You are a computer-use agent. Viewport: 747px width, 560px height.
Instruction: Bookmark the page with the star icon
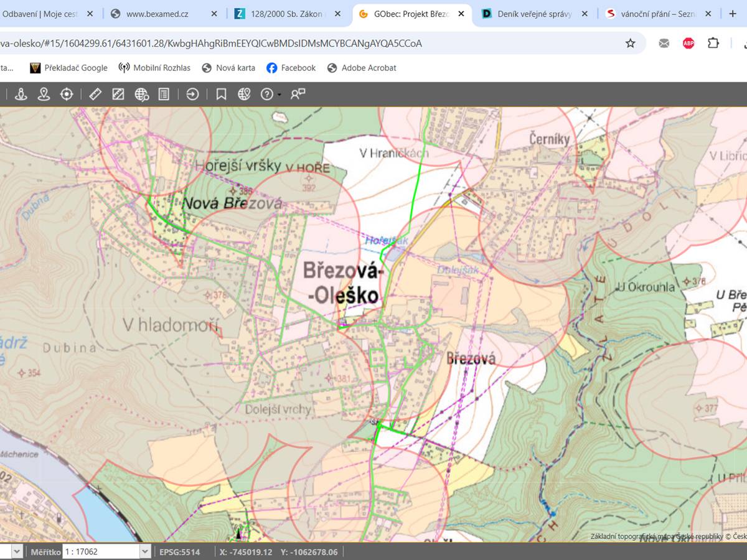pos(631,43)
